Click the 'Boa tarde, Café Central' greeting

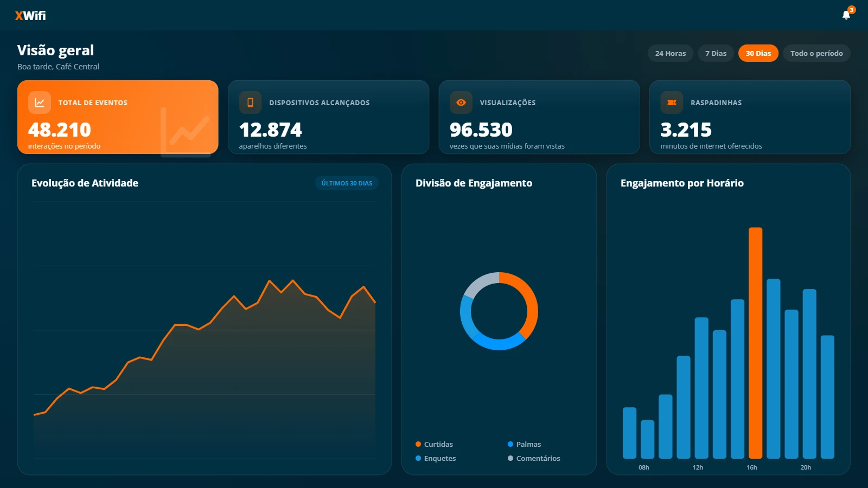(58, 67)
